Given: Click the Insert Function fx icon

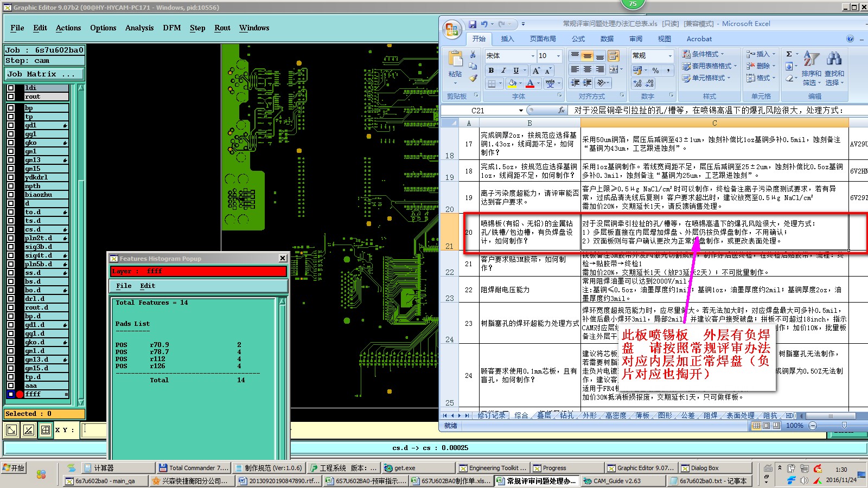Looking at the screenshot, I should point(561,110).
